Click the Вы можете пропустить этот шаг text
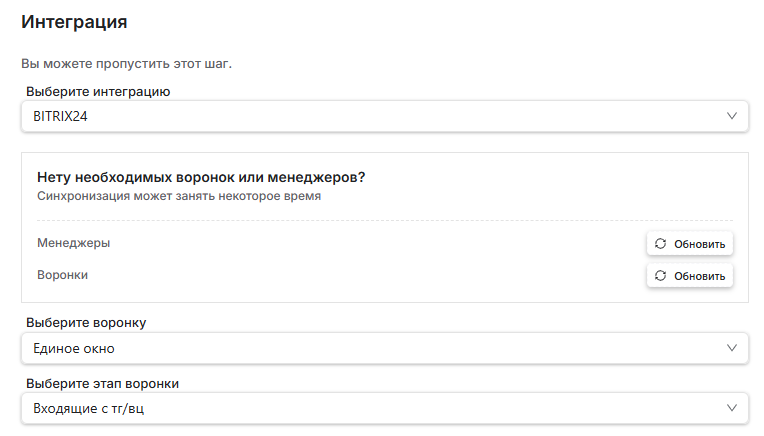The width and height of the screenshot is (764, 436). [126, 64]
